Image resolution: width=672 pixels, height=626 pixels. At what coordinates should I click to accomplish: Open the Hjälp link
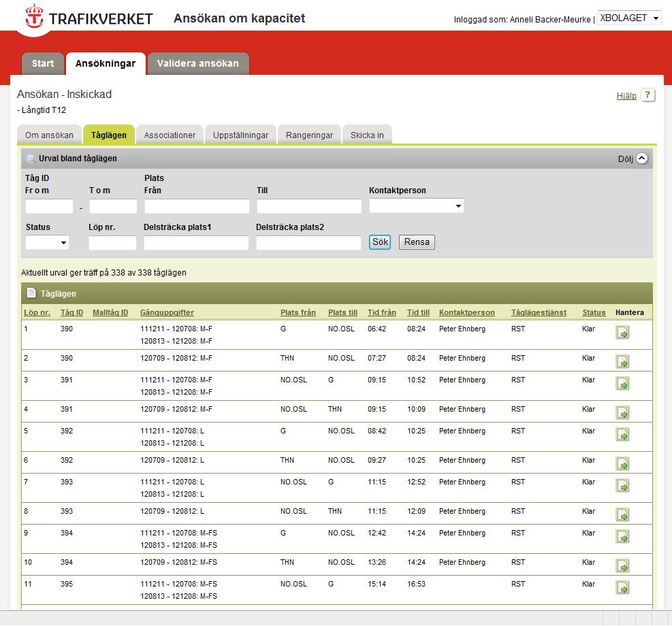pos(626,96)
